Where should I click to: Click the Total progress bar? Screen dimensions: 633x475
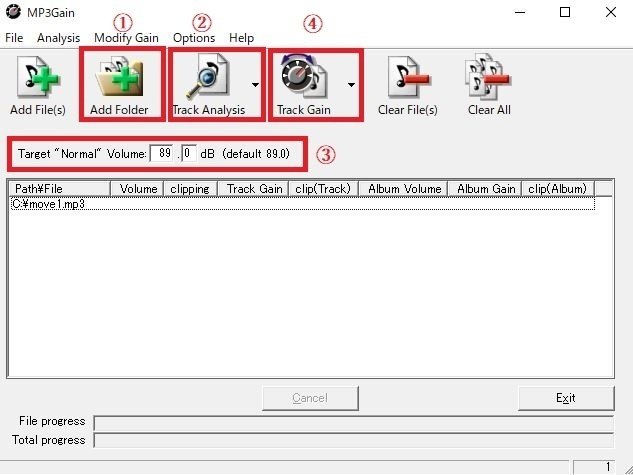click(354, 440)
